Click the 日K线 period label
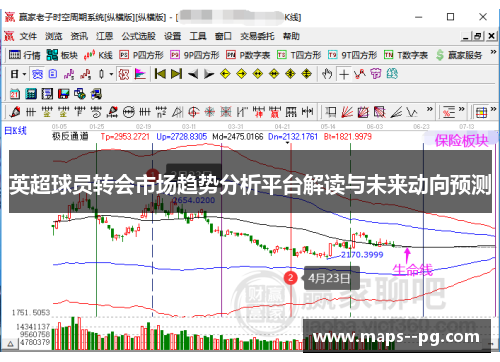The width and height of the screenshot is (500, 362). [15, 131]
